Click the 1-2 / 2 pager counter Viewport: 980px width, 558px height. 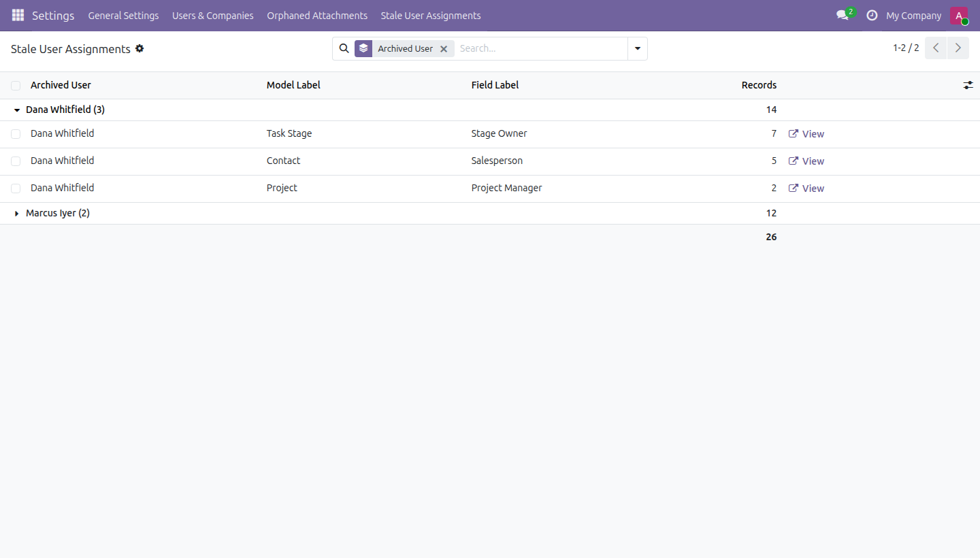pos(906,48)
